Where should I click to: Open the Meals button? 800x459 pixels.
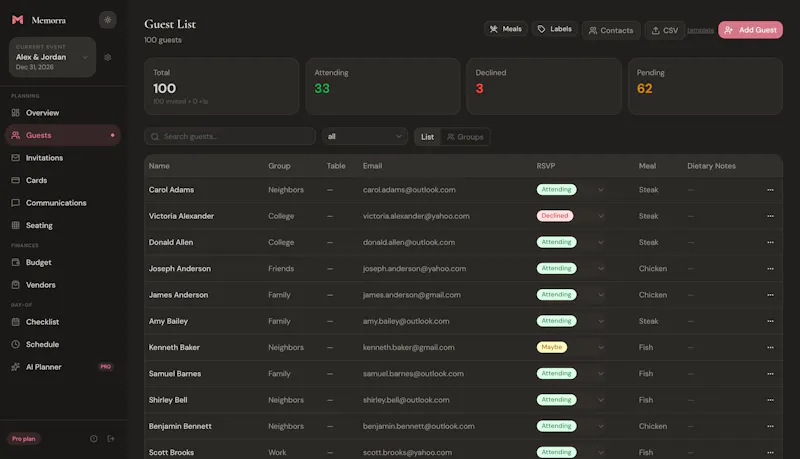[x=506, y=29]
